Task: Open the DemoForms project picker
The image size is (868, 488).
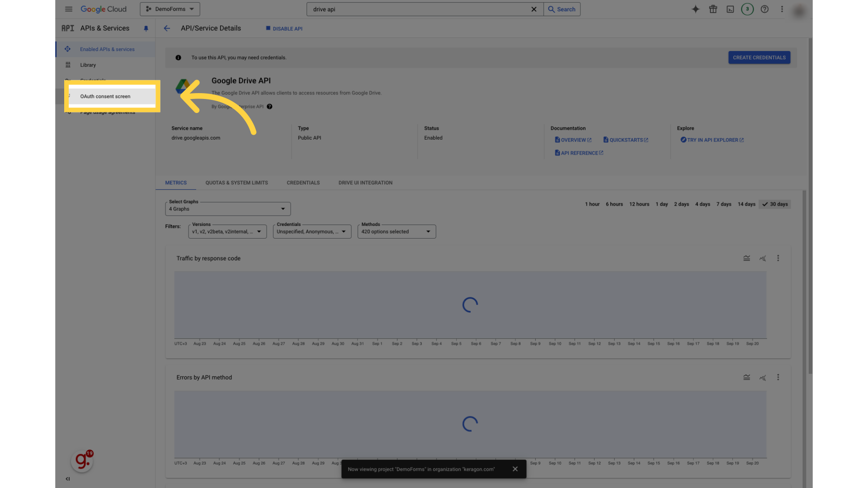Action: pos(170,9)
